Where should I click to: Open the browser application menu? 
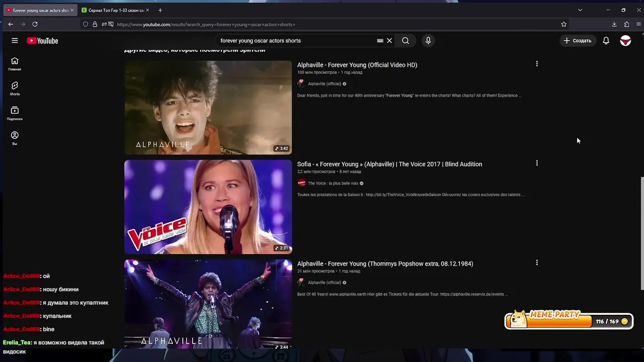(638, 24)
